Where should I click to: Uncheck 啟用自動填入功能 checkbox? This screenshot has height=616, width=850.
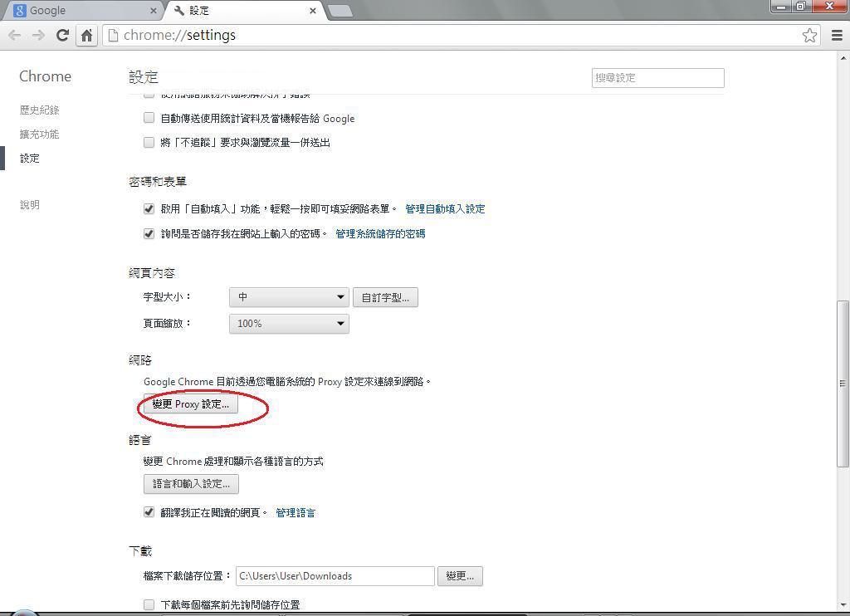click(x=149, y=208)
